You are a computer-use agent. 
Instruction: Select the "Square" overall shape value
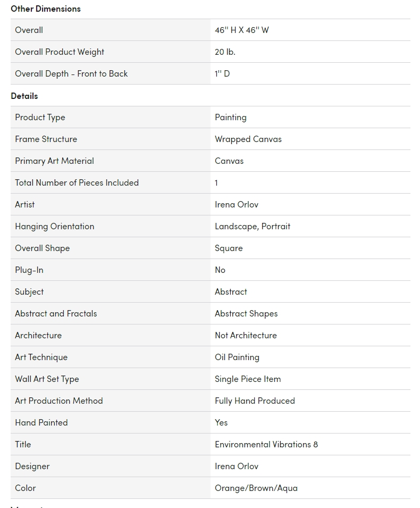click(x=229, y=248)
